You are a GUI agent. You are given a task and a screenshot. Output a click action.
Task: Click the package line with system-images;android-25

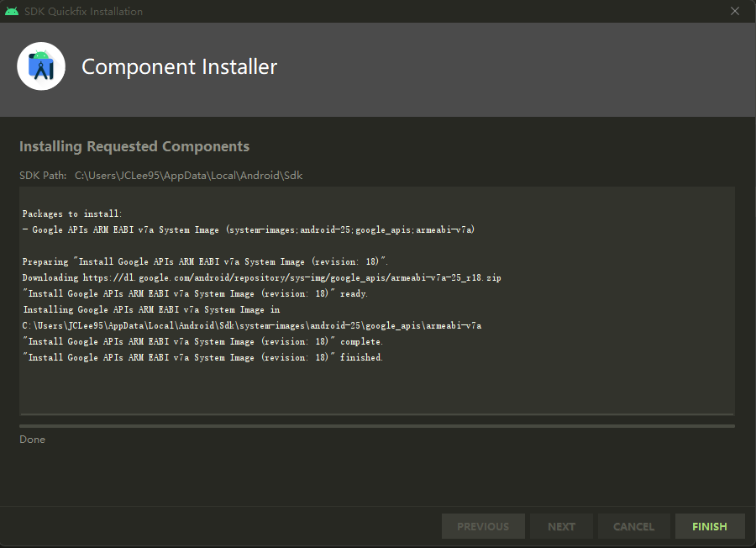click(249, 229)
